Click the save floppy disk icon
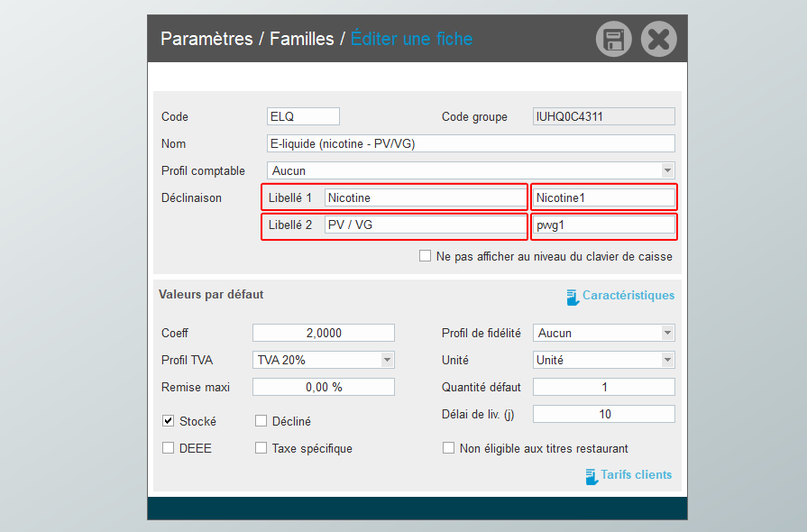807x532 pixels. tap(614, 40)
